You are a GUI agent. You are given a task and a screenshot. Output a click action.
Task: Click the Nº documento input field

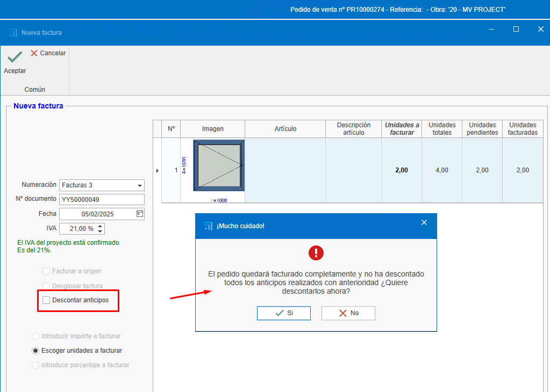point(102,200)
